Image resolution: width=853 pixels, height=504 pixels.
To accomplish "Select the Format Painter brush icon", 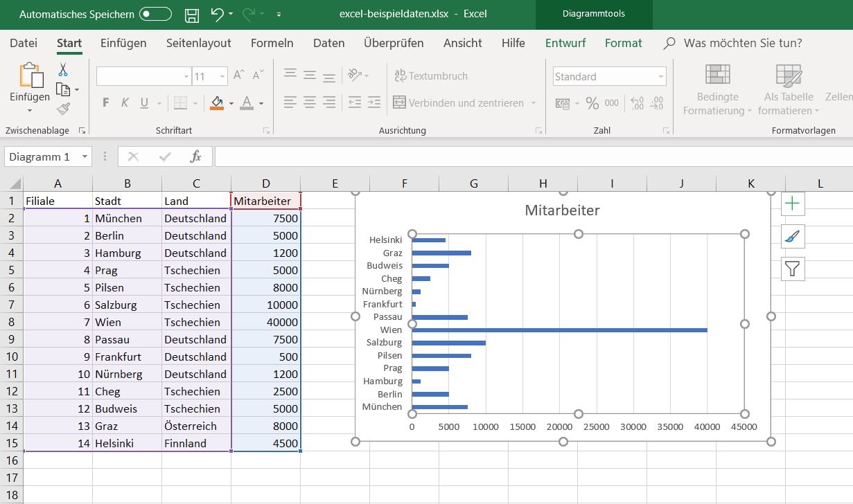I will click(63, 109).
